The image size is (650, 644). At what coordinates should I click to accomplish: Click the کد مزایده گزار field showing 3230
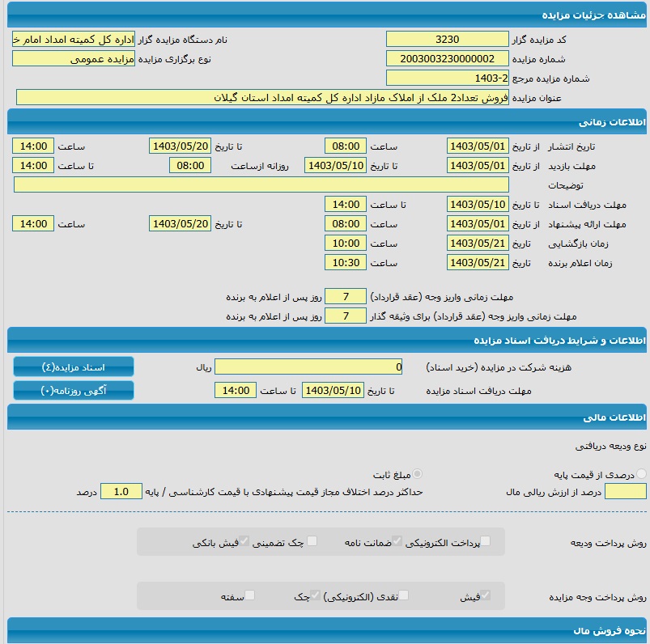tap(448, 39)
